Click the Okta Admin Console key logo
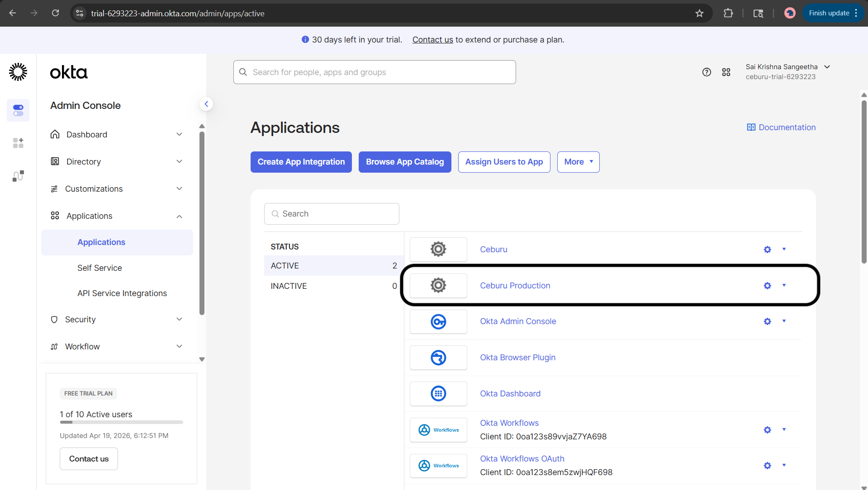The image size is (868, 490). (438, 321)
